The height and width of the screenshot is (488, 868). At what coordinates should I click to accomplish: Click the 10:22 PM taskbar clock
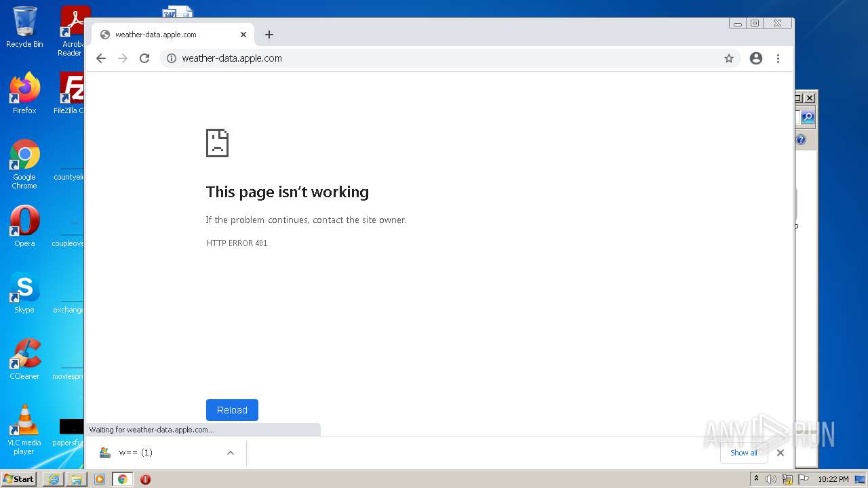833,479
